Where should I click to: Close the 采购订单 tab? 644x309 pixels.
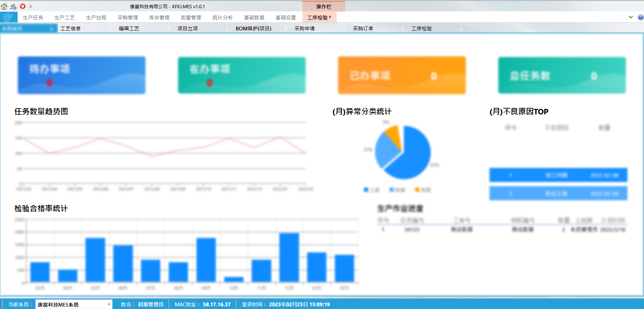[402, 29]
